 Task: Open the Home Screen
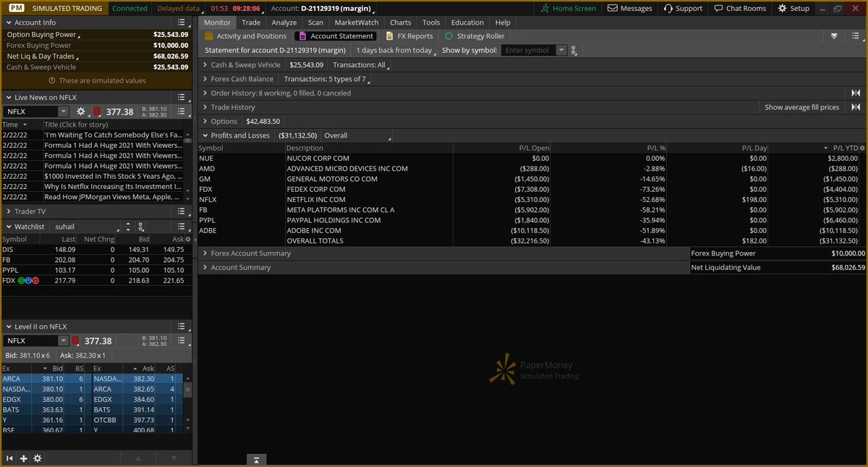click(x=569, y=8)
